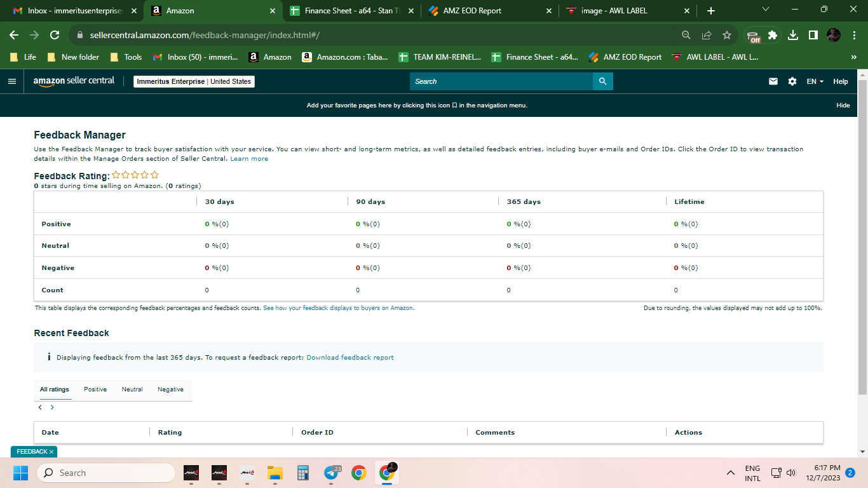This screenshot has width=868, height=488.
Task: Open the Chrome page zoom icon
Action: point(686,36)
